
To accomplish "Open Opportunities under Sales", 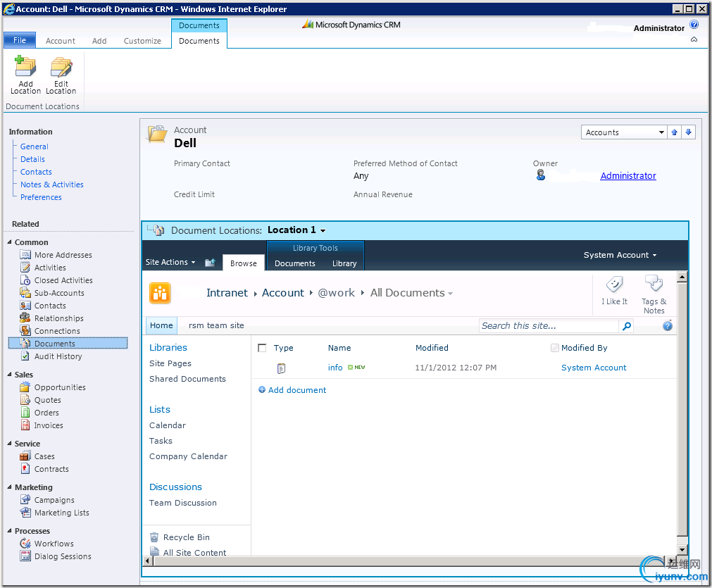I will pyautogui.click(x=60, y=388).
